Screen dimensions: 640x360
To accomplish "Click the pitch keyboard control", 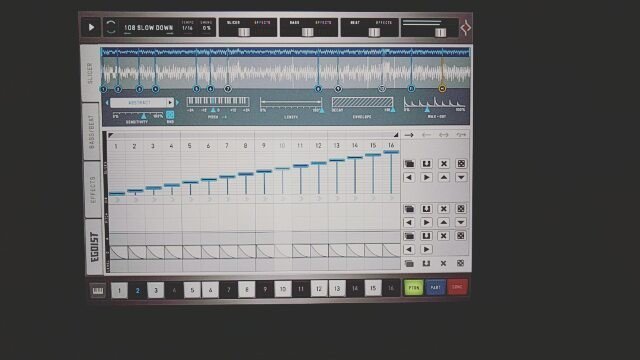I will [x=218, y=101].
